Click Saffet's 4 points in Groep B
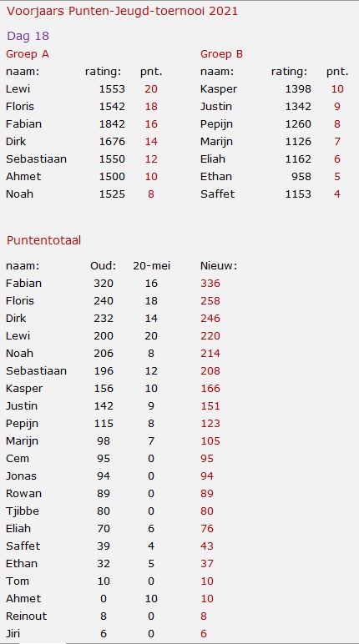 click(x=337, y=194)
